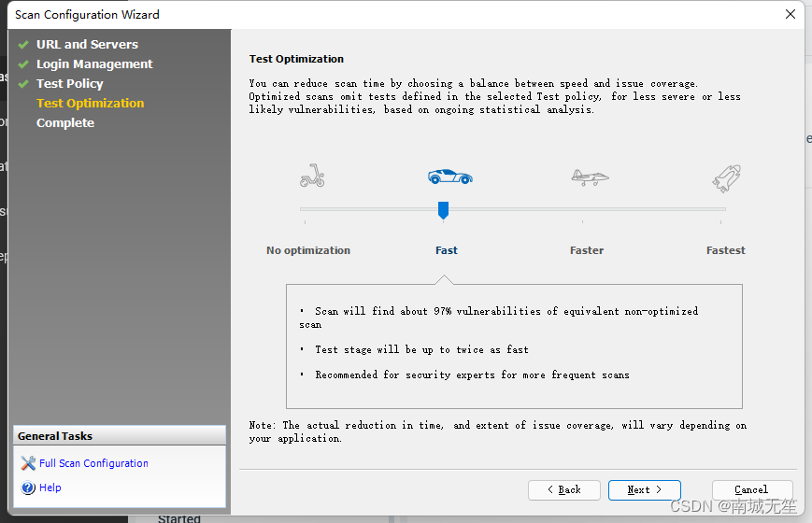Screen dimensions: 812x523
Task: Select the blue car Fast icon
Action: (450, 177)
